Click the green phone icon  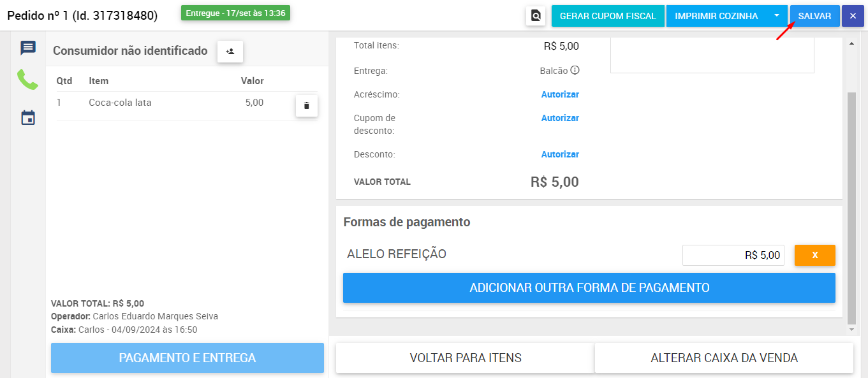click(x=27, y=80)
